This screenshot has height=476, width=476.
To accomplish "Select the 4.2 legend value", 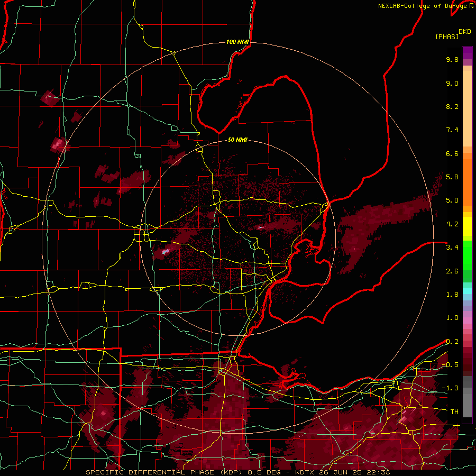I will (452, 224).
